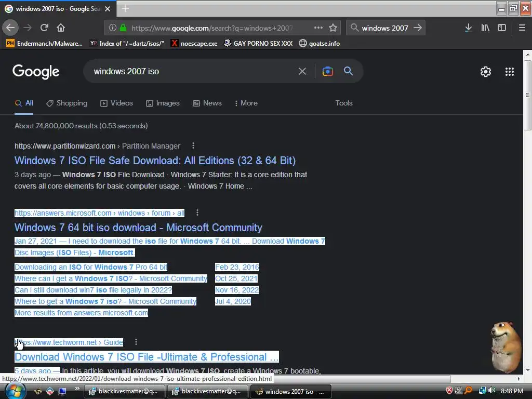Go back with the browser back arrow
Screen dimensions: 532x399
[10, 28]
